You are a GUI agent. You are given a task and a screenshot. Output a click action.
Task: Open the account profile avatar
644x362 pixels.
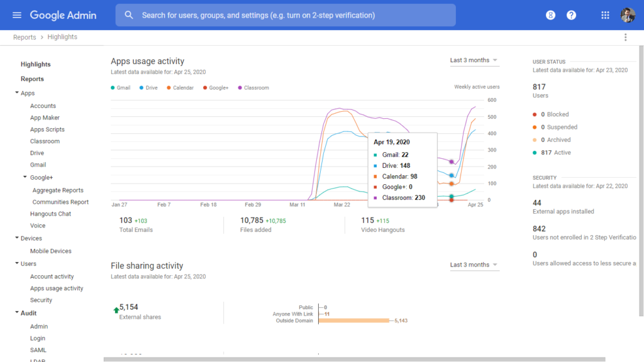click(x=628, y=15)
